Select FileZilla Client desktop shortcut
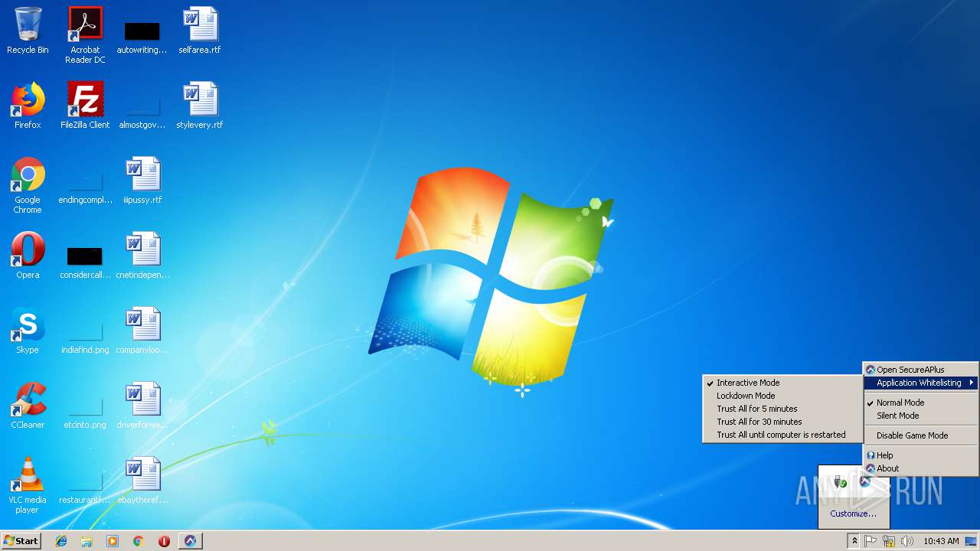The height and width of the screenshot is (551, 980). [x=85, y=106]
